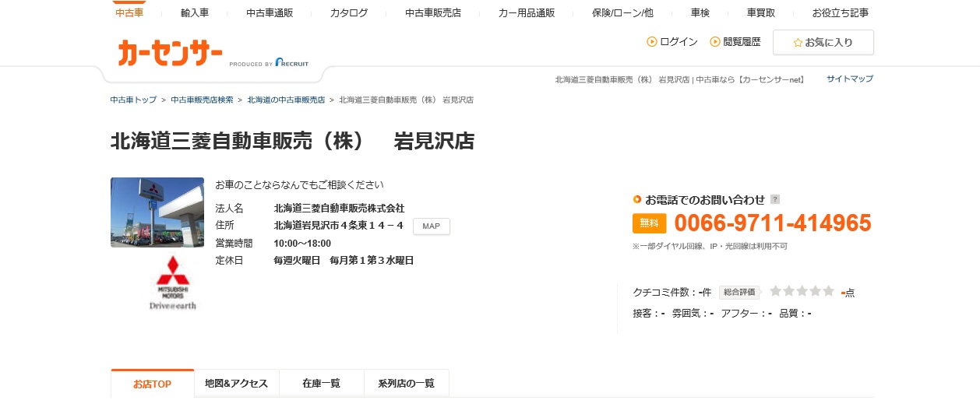
Task: Click the Recruit logo
Action: pyautogui.click(x=292, y=63)
